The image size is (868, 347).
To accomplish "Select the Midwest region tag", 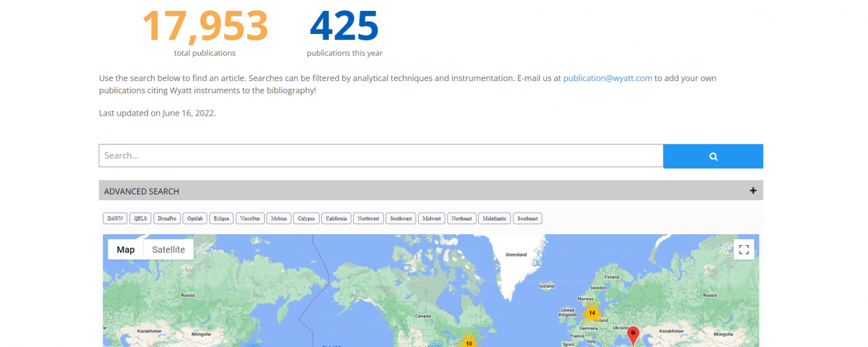I will [432, 218].
